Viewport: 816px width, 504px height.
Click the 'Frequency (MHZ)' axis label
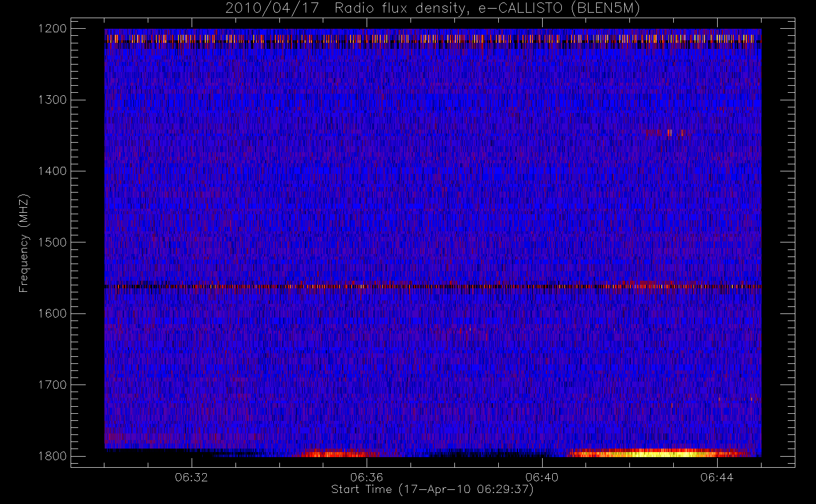(24, 243)
